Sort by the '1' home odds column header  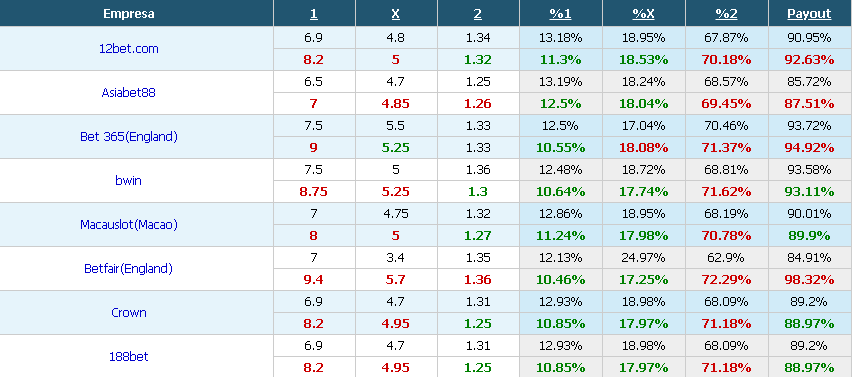(314, 14)
